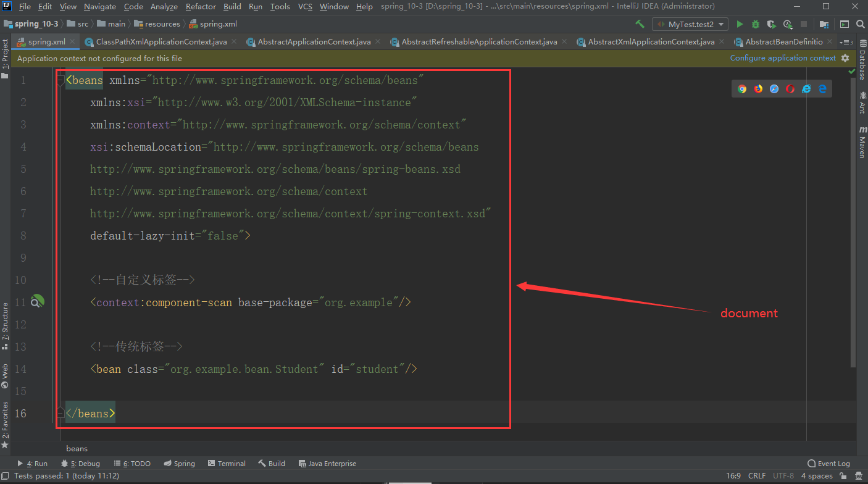Toggle the Project tool window
Viewport: 868px width, 484px height.
click(x=5, y=59)
